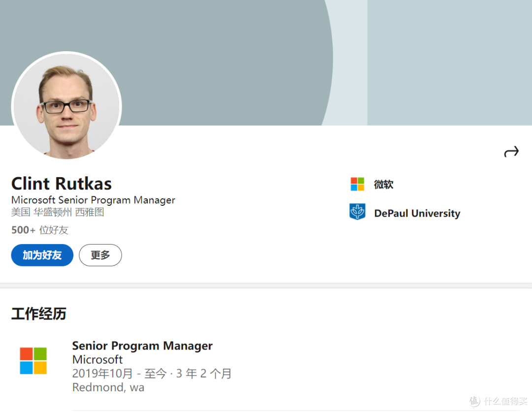Open the DePaul University link
Viewport: 532px width, 412px height.
click(417, 213)
